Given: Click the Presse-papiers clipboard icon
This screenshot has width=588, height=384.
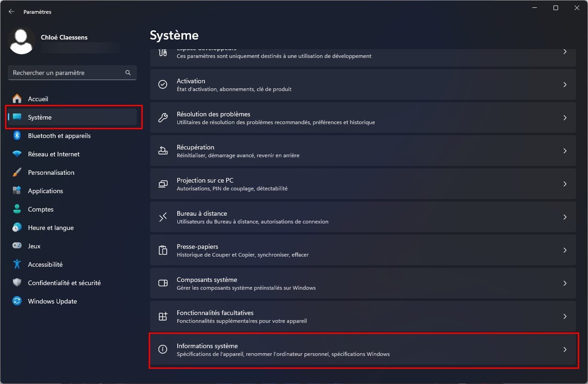Looking at the screenshot, I should pyautogui.click(x=163, y=250).
